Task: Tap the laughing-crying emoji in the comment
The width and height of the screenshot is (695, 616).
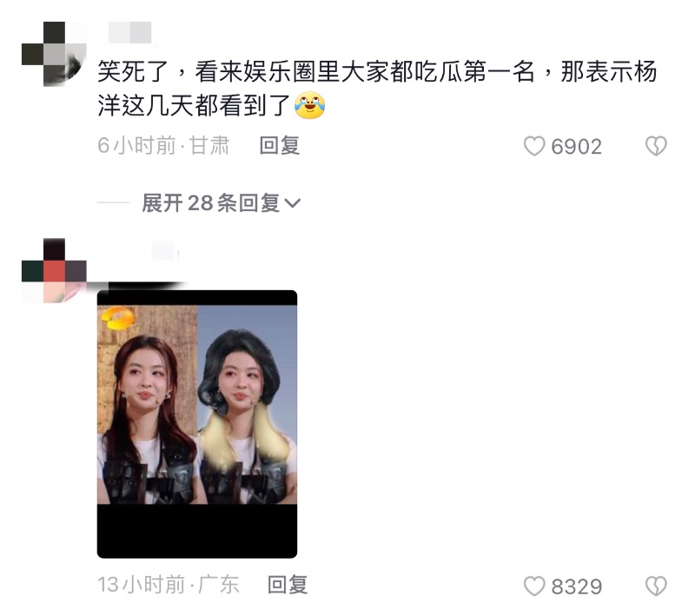Action: 310,105
